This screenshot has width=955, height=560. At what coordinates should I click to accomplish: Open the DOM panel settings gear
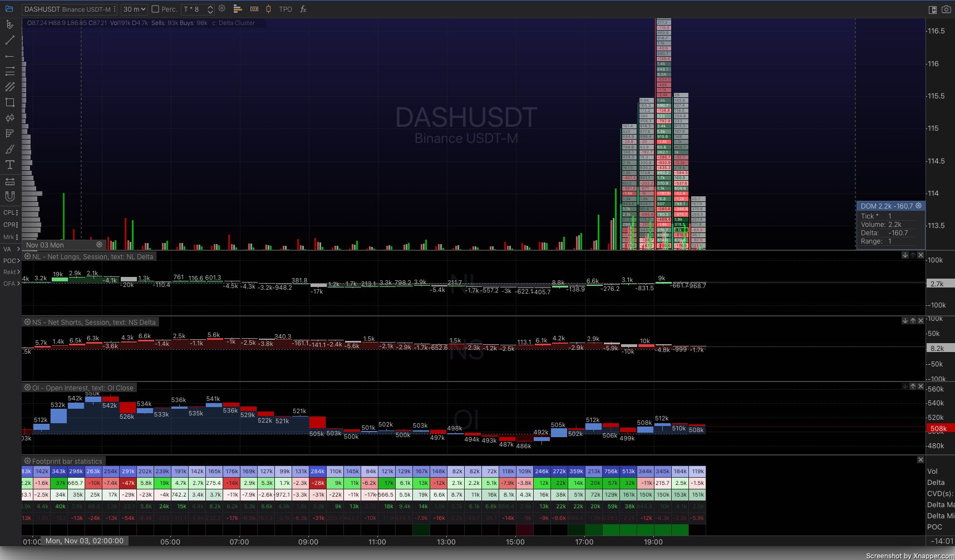click(918, 206)
